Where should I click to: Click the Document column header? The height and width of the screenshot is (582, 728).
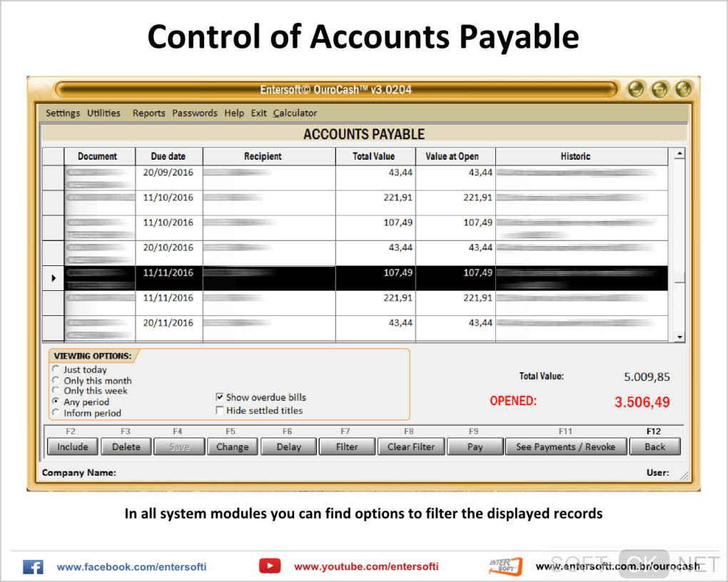click(x=99, y=156)
